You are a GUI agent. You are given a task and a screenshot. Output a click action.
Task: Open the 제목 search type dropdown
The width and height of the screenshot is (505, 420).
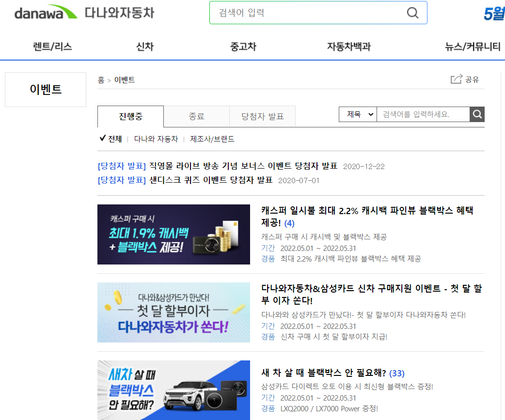tap(358, 114)
